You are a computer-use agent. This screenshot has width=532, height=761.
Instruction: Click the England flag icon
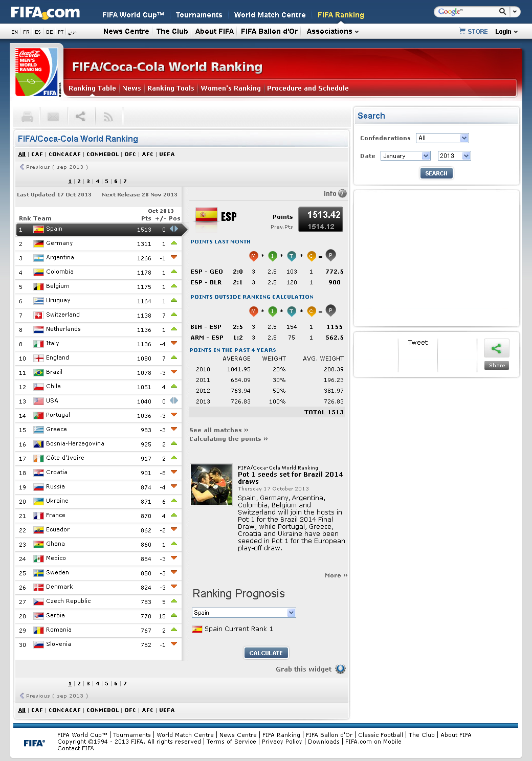(x=38, y=358)
